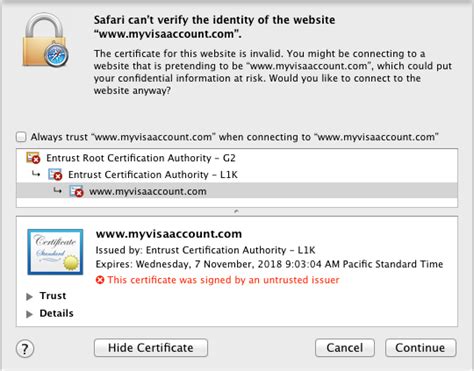Image resolution: width=474 pixels, height=371 pixels.
Task: Click the Trust label
Action: coord(53,296)
